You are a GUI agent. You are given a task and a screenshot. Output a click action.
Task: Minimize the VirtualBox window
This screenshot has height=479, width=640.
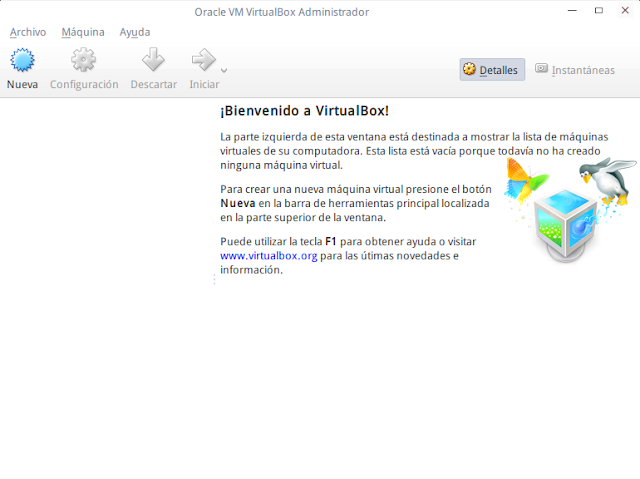pos(572,11)
